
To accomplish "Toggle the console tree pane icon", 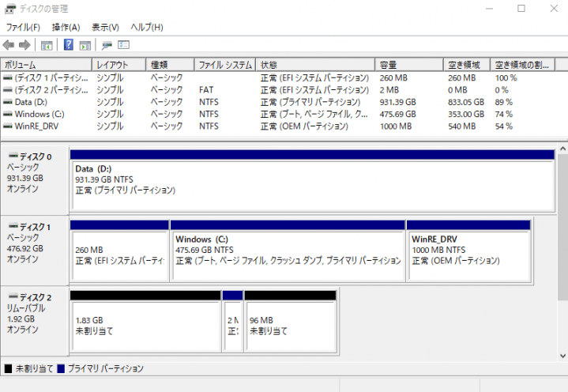I will click(47, 46).
